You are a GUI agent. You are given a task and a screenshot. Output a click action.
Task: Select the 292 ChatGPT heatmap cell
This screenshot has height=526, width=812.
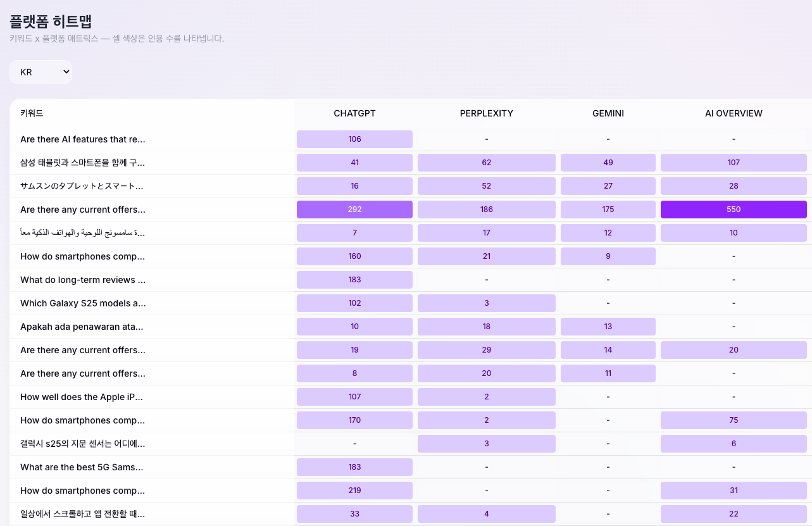tap(354, 210)
